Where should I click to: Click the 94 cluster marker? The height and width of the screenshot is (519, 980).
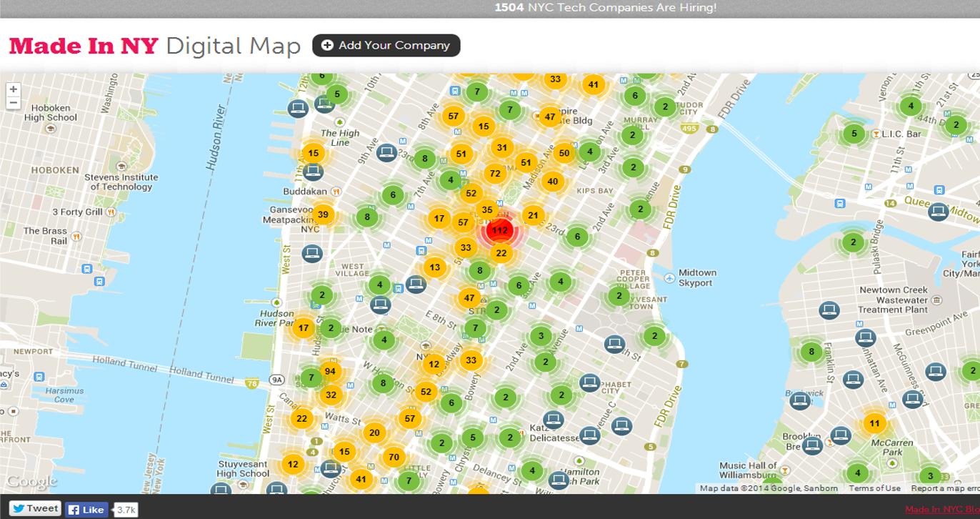(x=329, y=371)
